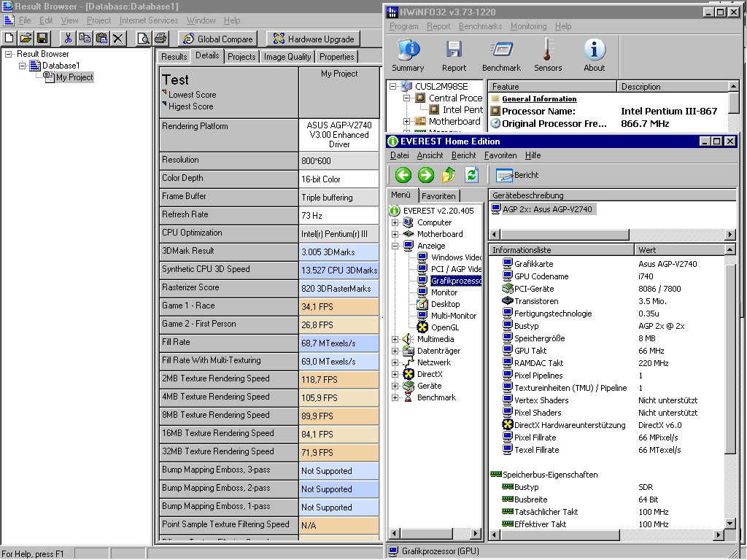Click the Save floppy icon in Result Browser
This screenshot has width=747, height=560.
coord(42,39)
